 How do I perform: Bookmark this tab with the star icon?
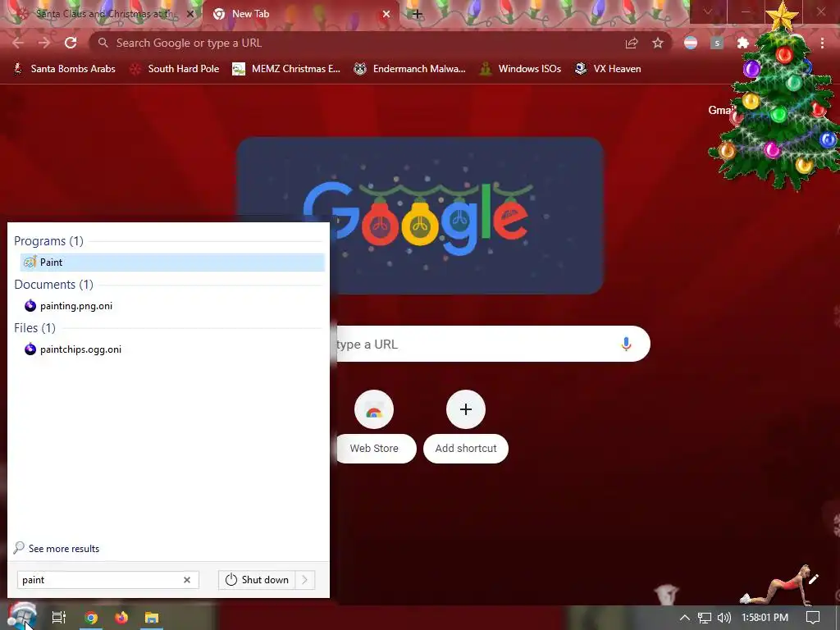point(658,43)
